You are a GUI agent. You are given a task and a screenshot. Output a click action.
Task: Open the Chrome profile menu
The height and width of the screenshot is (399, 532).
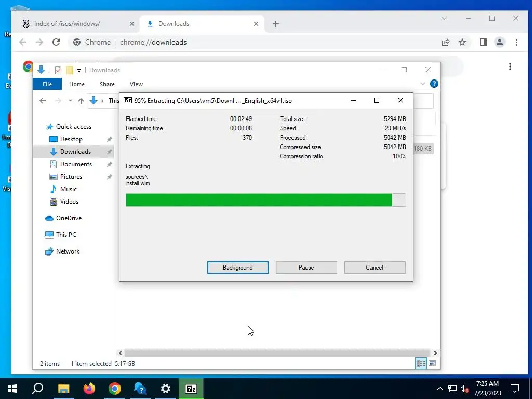tap(499, 42)
